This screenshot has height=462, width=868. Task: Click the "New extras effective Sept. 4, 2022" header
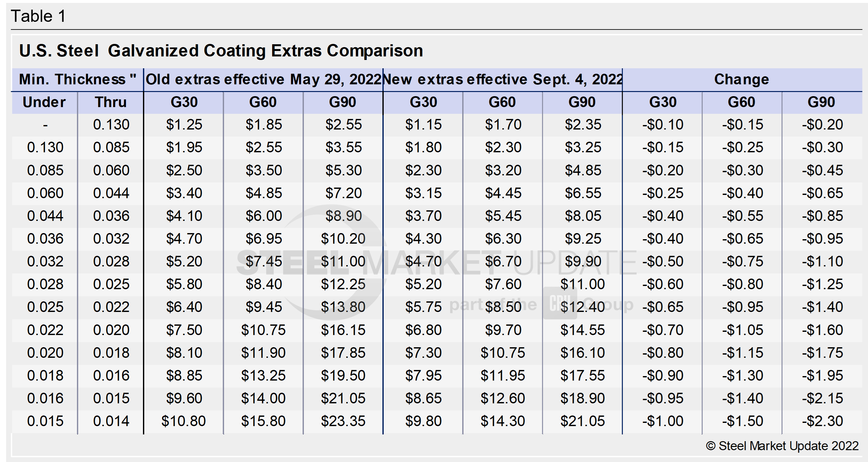pos(502,80)
